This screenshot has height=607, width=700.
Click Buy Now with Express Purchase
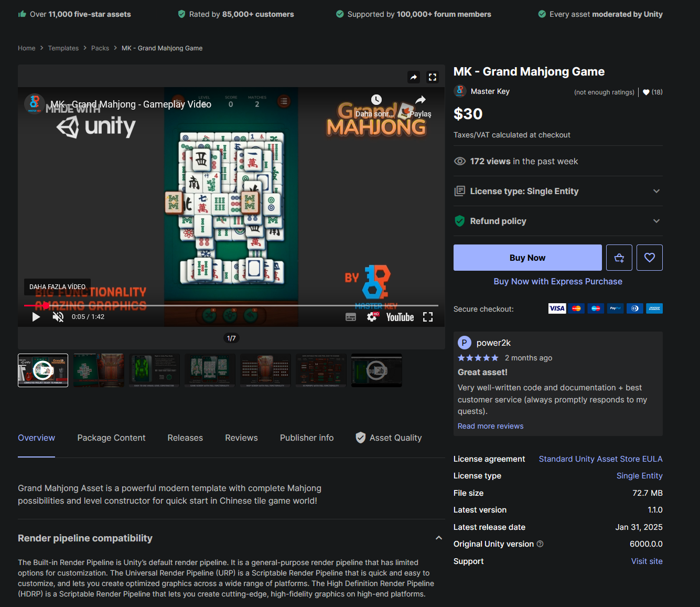pos(558,282)
